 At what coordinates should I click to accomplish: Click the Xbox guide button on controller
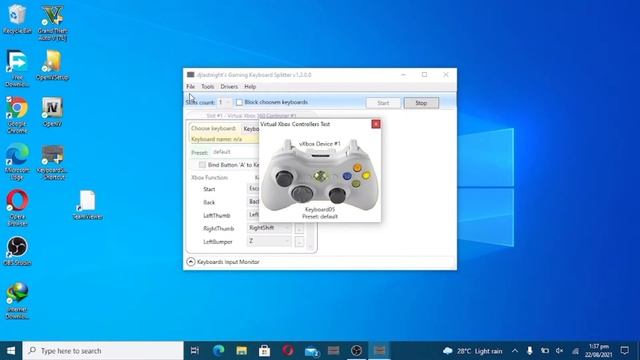(320, 176)
